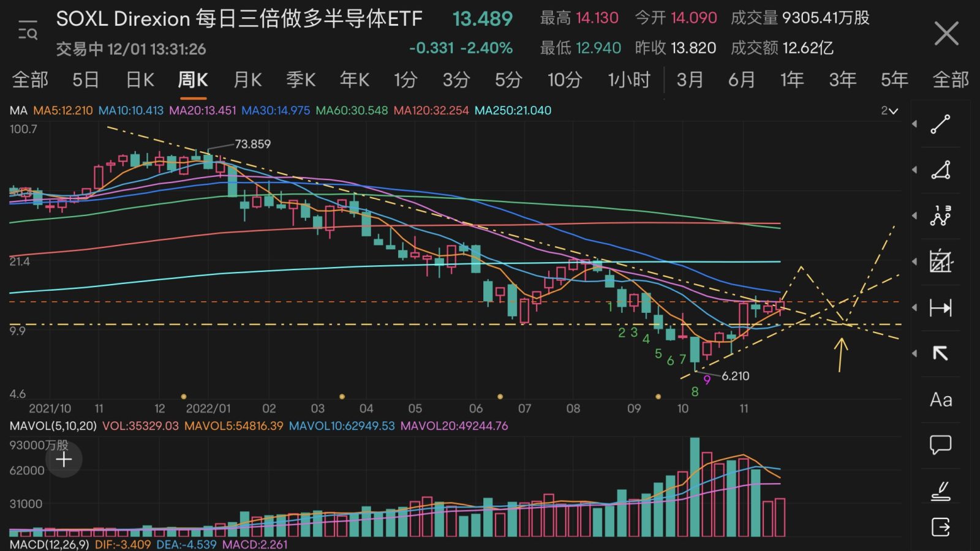Expand the hatched box tool options arrow

coord(914,261)
